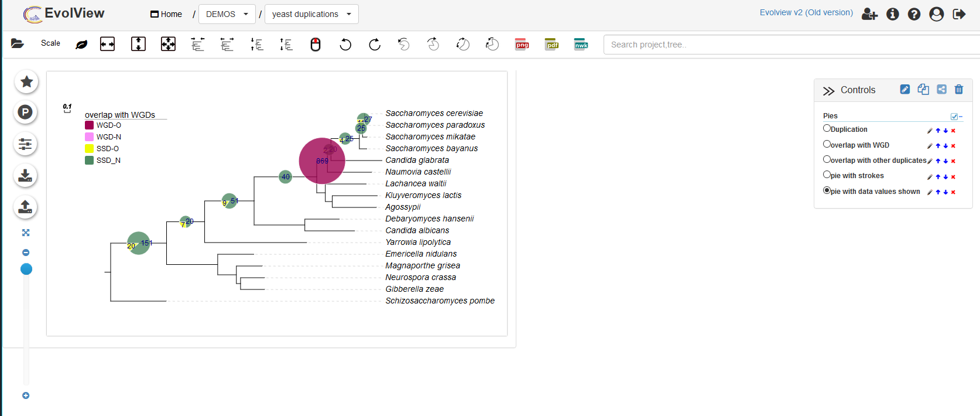
Task: Select 'pie with strokes' radio button
Action: 827,175
